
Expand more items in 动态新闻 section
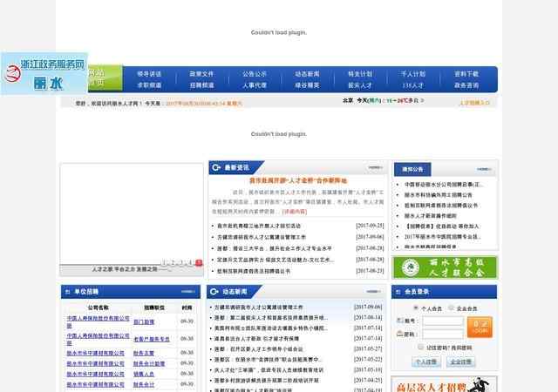pyautogui.click(x=375, y=292)
